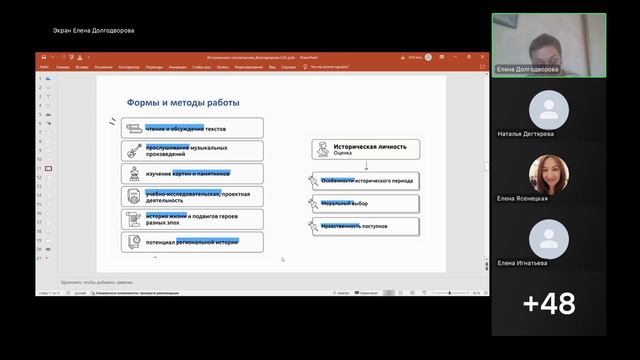The width and height of the screenshot is (640, 360).
Task: Click the Save icon in Quick Access toolbar
Action: [x=44, y=57]
